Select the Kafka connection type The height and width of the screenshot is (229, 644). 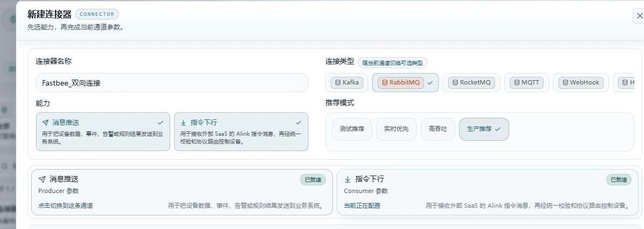[x=347, y=82]
